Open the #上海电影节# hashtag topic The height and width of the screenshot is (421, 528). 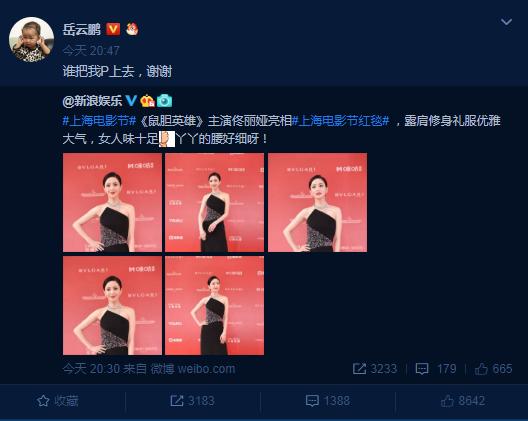click(x=99, y=121)
